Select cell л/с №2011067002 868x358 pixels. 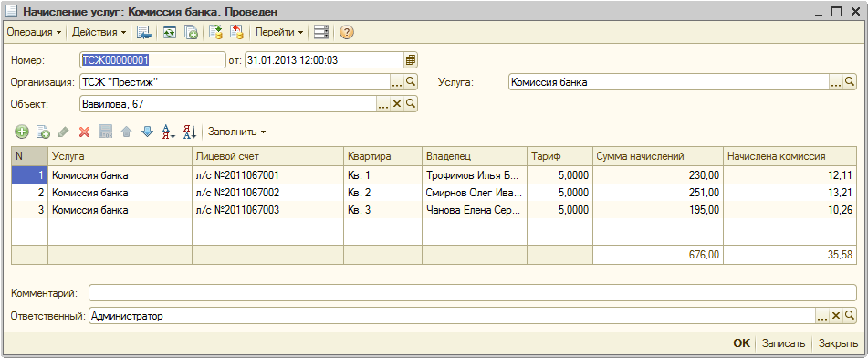[x=267, y=193]
